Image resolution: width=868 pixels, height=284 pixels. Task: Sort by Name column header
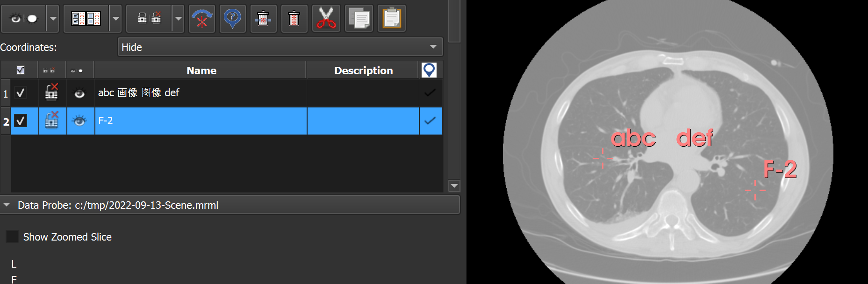[201, 71]
